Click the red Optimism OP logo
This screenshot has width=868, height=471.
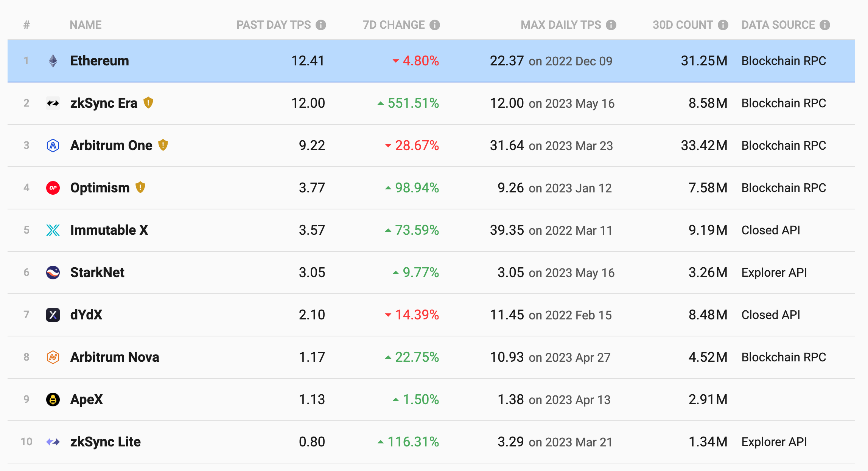[x=53, y=187]
